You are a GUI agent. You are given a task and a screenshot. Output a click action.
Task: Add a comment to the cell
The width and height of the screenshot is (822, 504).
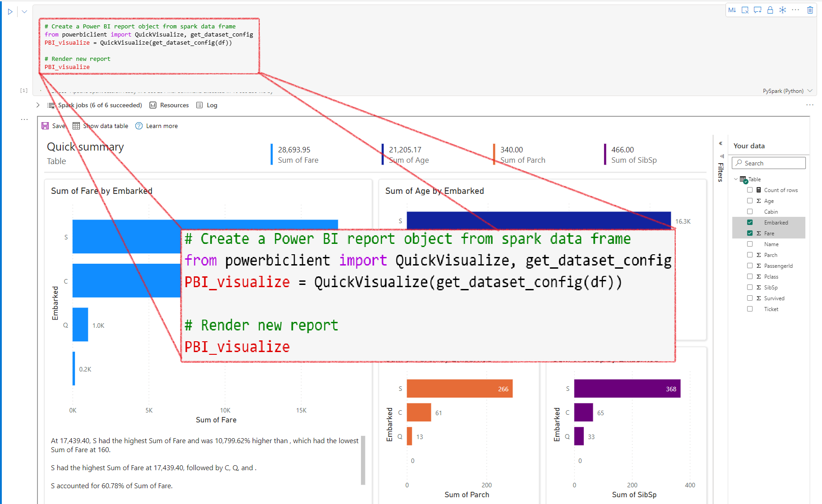coord(757,10)
